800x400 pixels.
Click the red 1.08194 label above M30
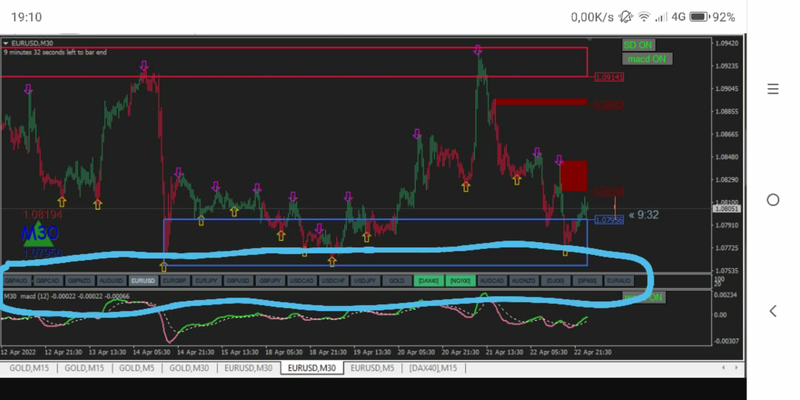pyautogui.click(x=42, y=214)
